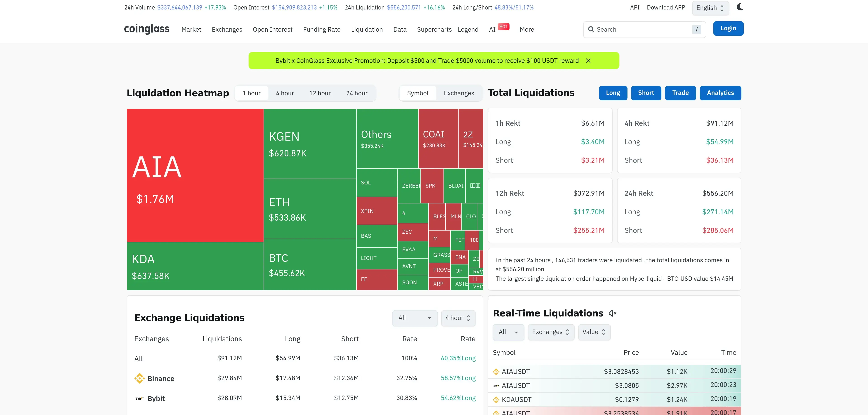The height and width of the screenshot is (415, 868).
Task: Unmute real-time liquidations sound icon
Action: tap(612, 313)
